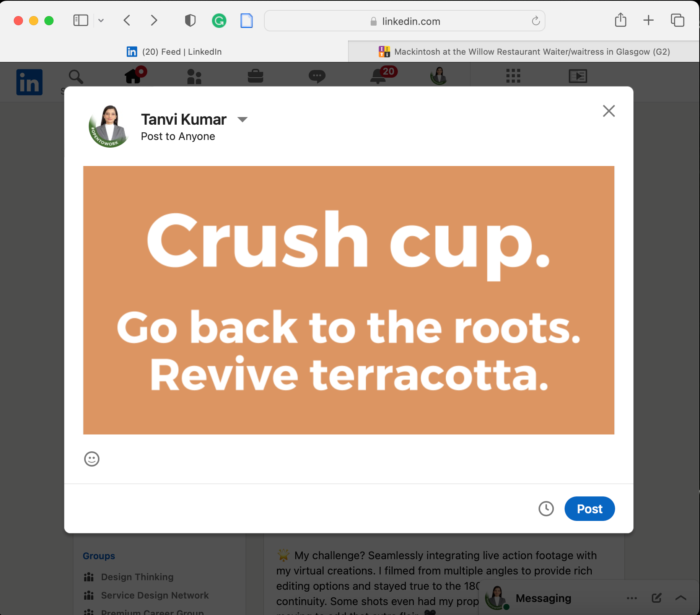Close the post dialog with X
Viewport: 700px width, 615px height.
tap(609, 111)
